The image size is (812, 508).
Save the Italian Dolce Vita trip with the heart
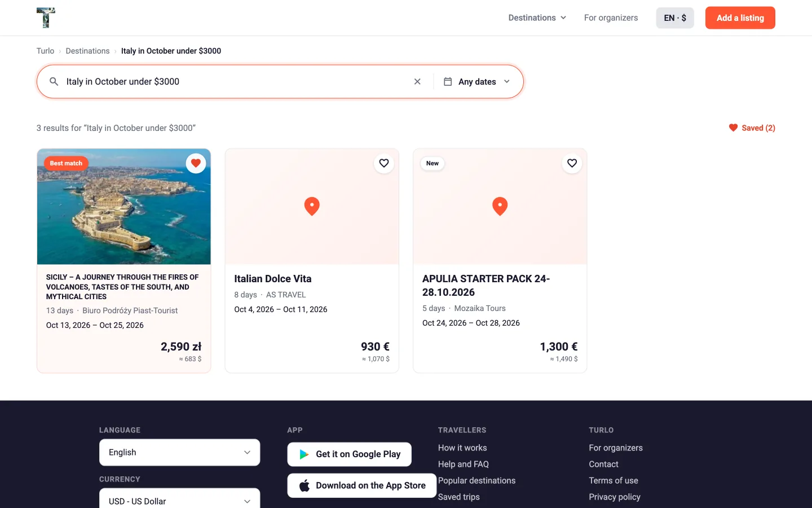coord(384,163)
